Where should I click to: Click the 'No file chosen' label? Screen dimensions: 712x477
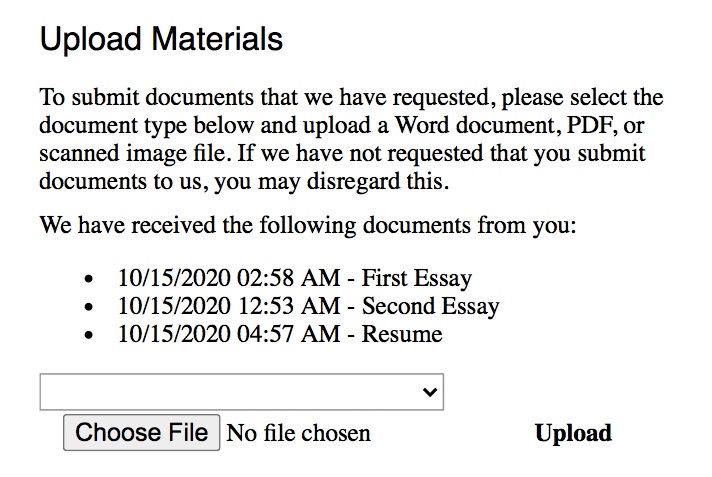point(298,433)
